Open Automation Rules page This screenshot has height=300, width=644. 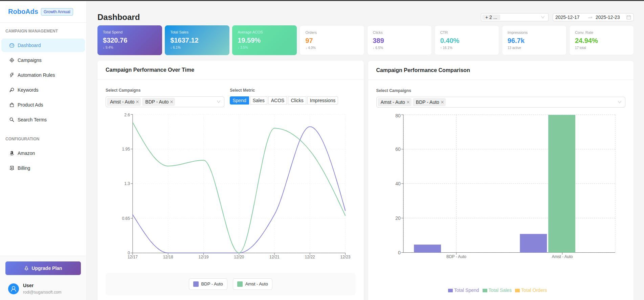(x=43, y=75)
